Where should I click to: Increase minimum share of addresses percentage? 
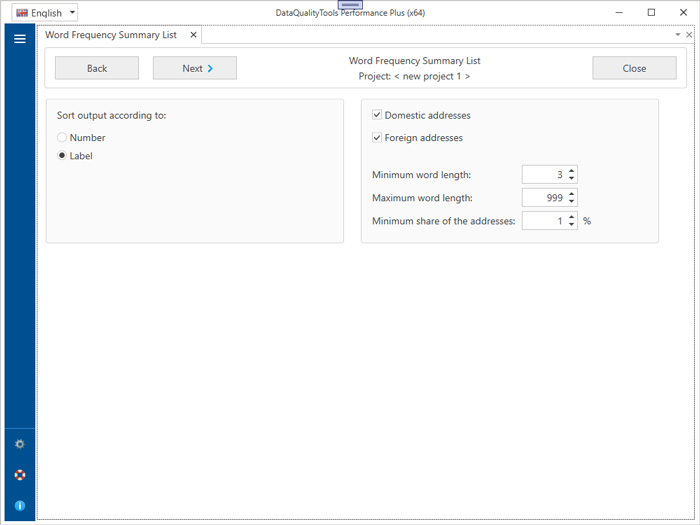tap(571, 217)
